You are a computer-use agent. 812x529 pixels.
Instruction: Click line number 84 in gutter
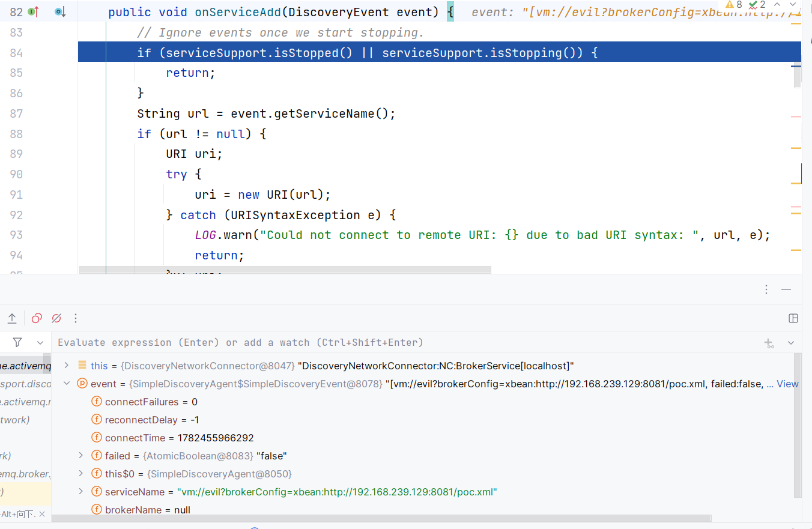pyautogui.click(x=16, y=53)
